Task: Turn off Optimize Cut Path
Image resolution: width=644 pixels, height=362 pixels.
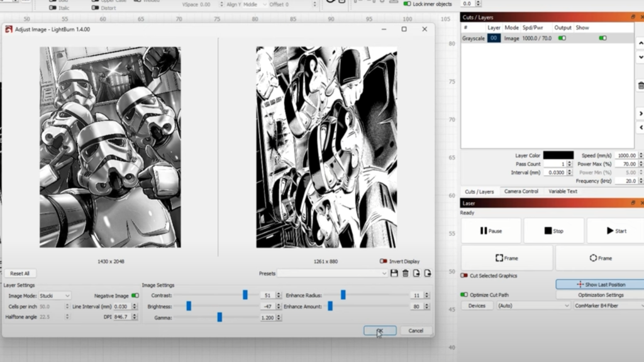Action: [x=464, y=295]
